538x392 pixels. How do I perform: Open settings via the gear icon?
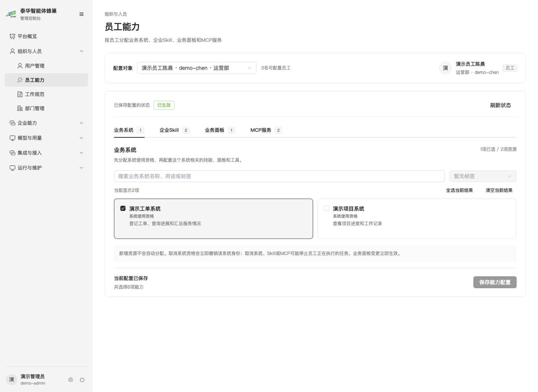pyautogui.click(x=71, y=380)
